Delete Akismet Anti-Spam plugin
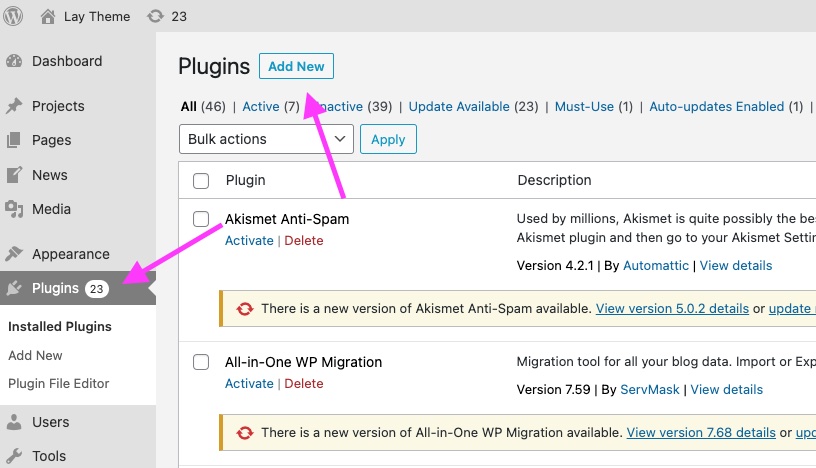Image resolution: width=816 pixels, height=468 pixels. [x=304, y=241]
